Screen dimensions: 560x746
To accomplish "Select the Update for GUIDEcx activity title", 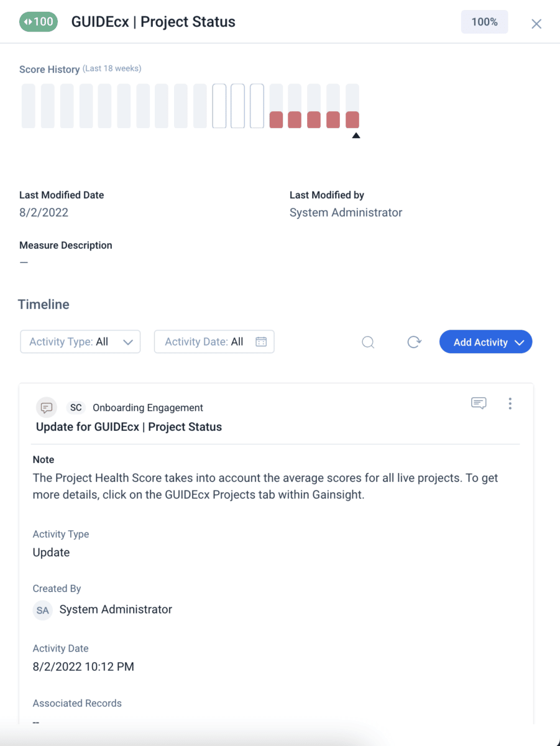I will tap(128, 426).
